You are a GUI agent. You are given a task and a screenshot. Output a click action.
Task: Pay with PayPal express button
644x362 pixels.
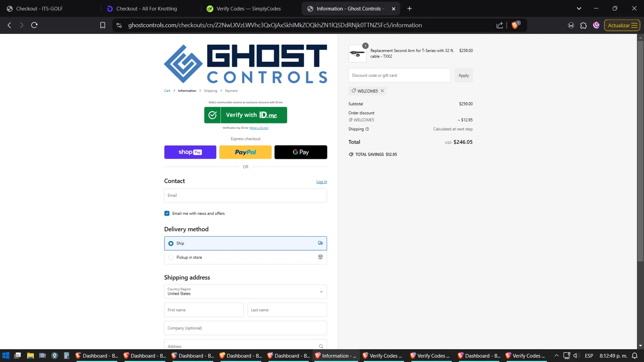[246, 152]
